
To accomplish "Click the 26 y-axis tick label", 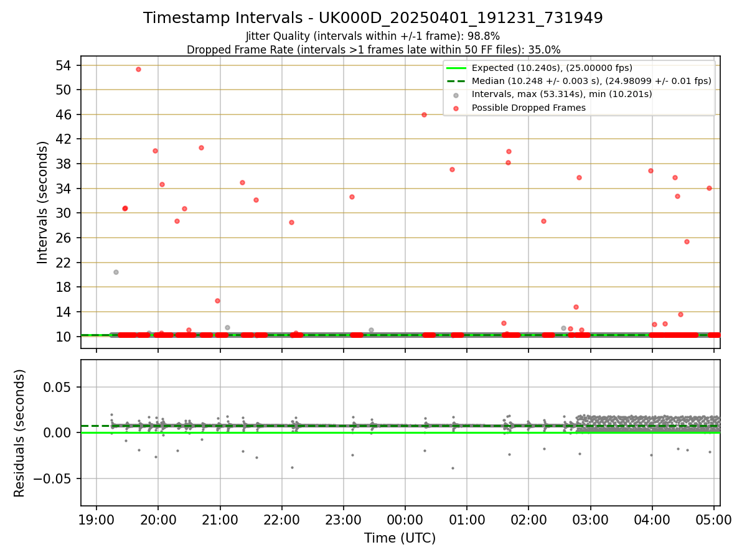I will [x=64, y=238].
